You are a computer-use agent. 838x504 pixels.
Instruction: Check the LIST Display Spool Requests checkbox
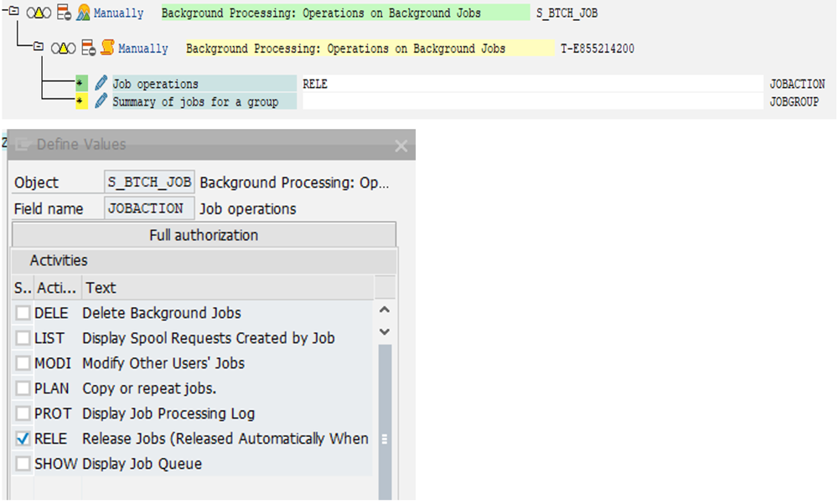(x=23, y=338)
